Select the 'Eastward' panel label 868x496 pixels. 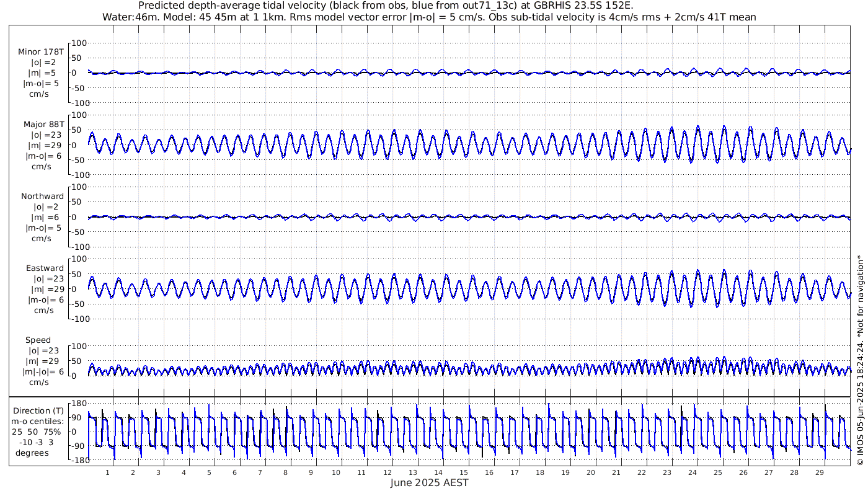pos(45,268)
